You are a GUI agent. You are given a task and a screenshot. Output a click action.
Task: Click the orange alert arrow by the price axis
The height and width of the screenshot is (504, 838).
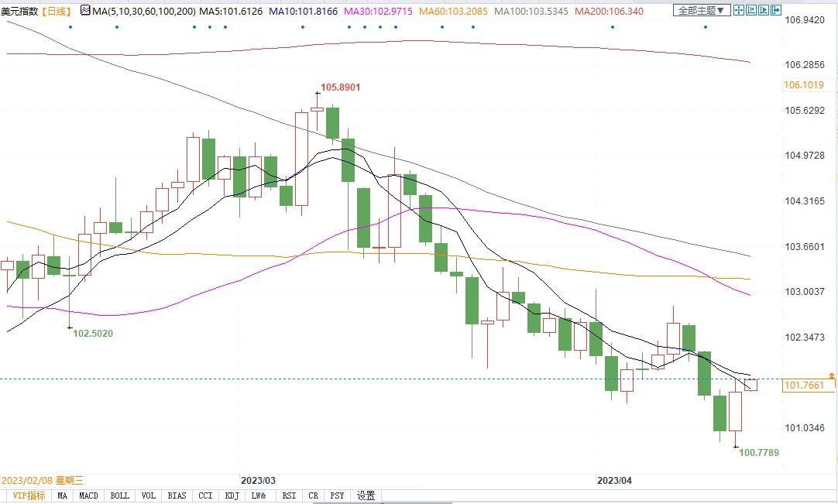coord(832,376)
